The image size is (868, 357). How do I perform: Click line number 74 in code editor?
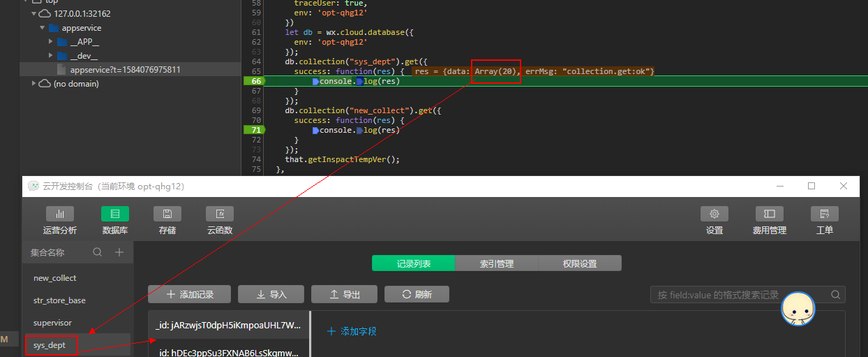[x=256, y=159]
